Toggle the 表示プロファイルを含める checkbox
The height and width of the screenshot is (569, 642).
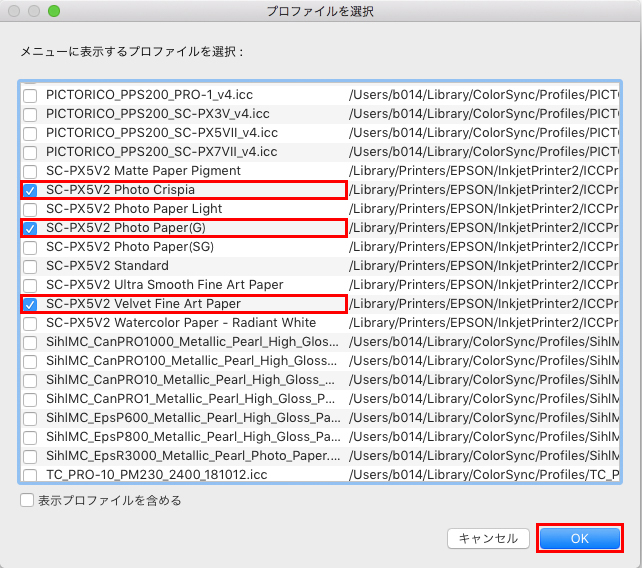pos(27,500)
